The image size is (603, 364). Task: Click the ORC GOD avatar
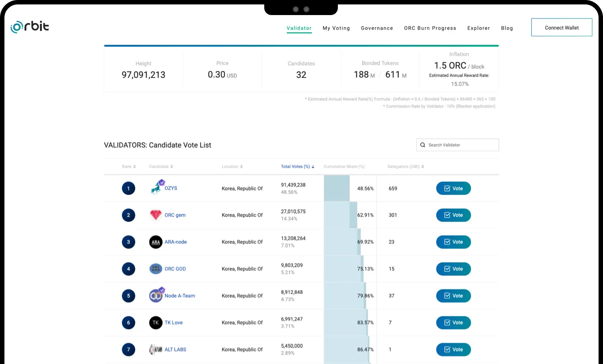pos(156,269)
